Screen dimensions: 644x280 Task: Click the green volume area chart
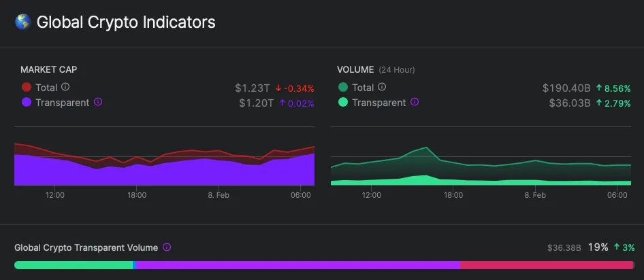point(481,166)
